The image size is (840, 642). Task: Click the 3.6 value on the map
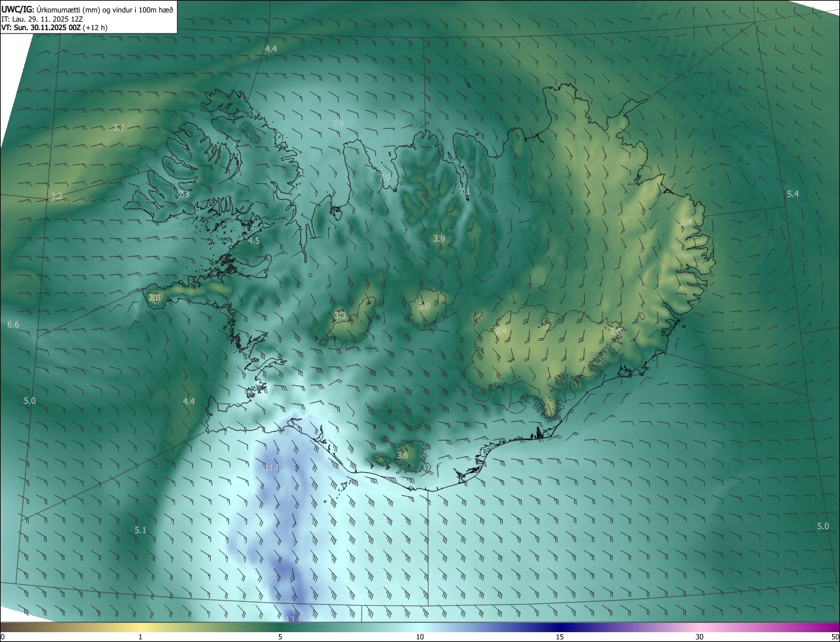pos(402,455)
